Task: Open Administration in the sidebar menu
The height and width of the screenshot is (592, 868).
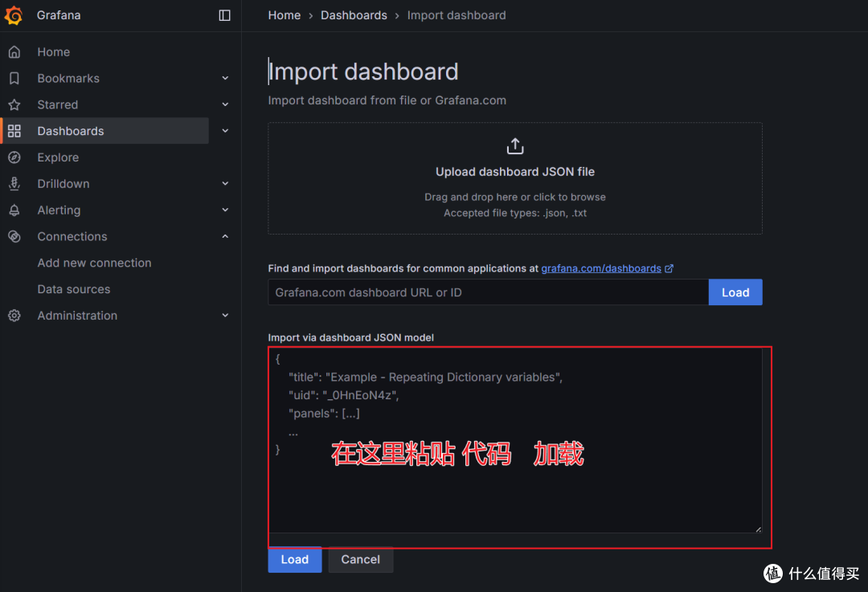Action: (77, 316)
